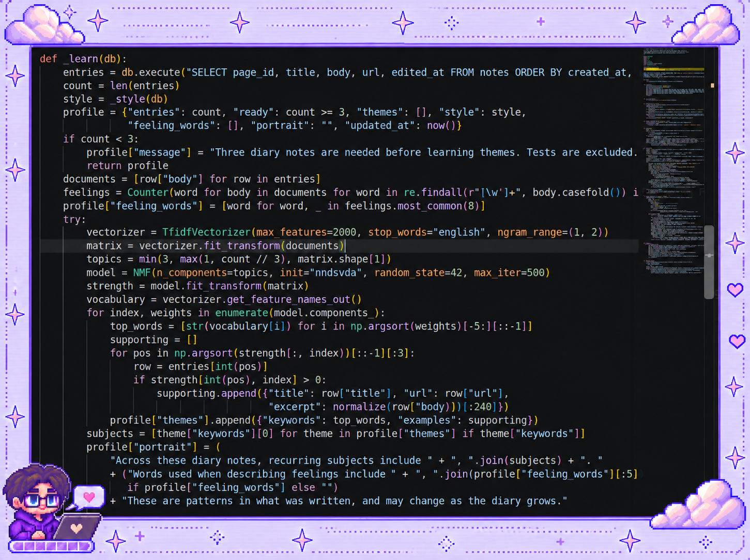Jump to a section using the code minimap
This screenshot has width=750, height=560.
[x=674, y=160]
